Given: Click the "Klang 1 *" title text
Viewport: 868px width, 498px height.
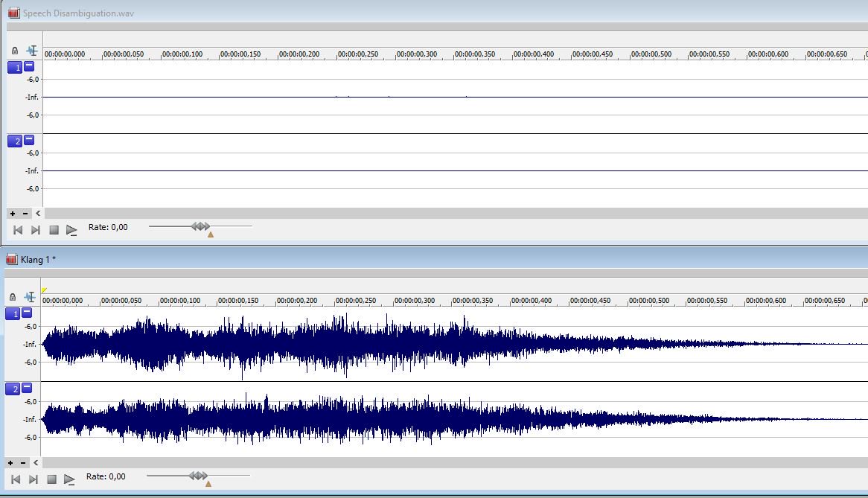Looking at the screenshot, I should point(38,260).
